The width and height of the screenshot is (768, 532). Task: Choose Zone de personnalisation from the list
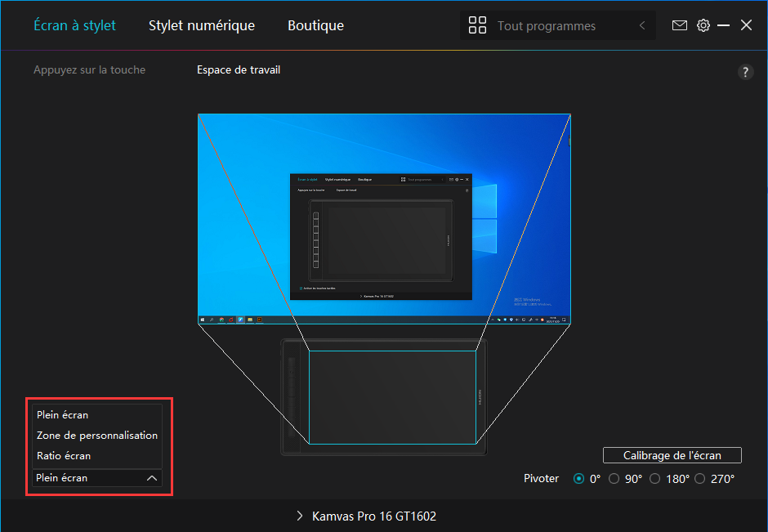pos(96,436)
